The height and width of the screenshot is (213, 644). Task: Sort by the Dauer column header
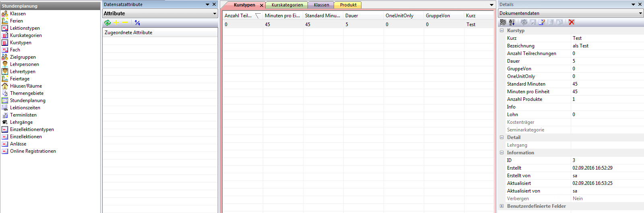tap(351, 16)
